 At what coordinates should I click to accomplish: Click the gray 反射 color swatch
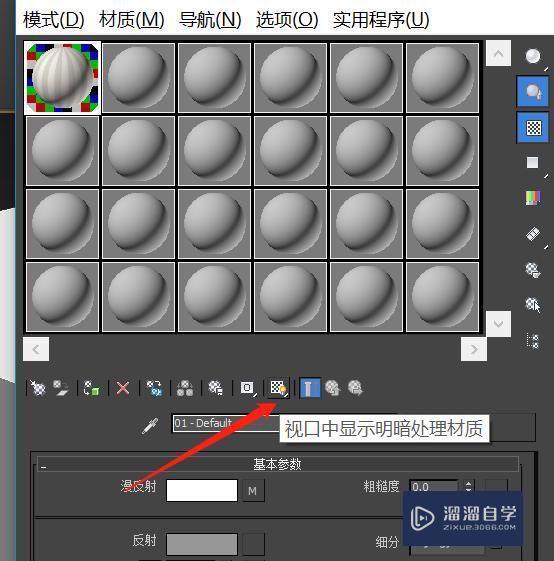pos(202,544)
